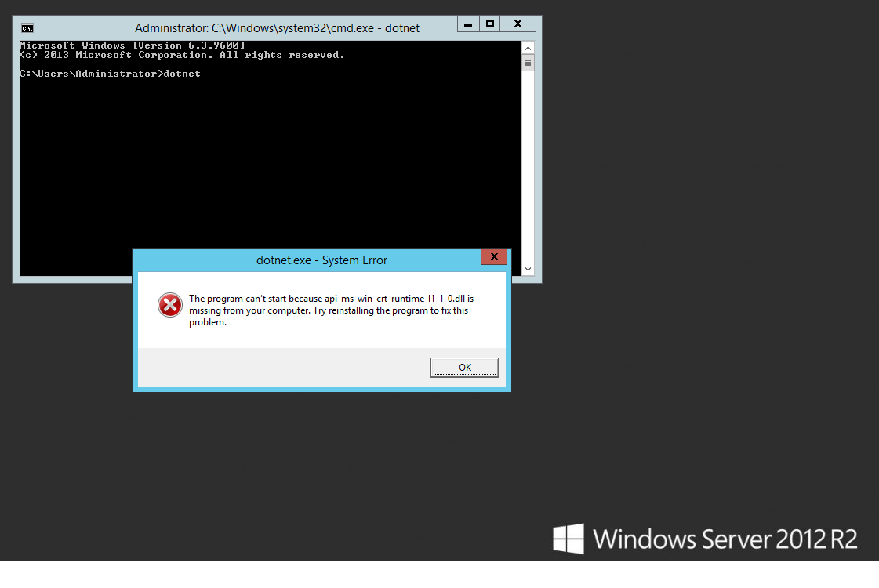Maximize the Administrator cmd.exe window
Screen dimensions: 879x588
[x=490, y=24]
